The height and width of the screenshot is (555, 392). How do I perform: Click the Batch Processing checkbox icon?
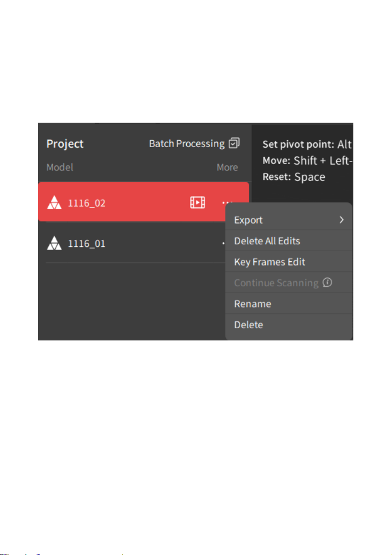[234, 143]
